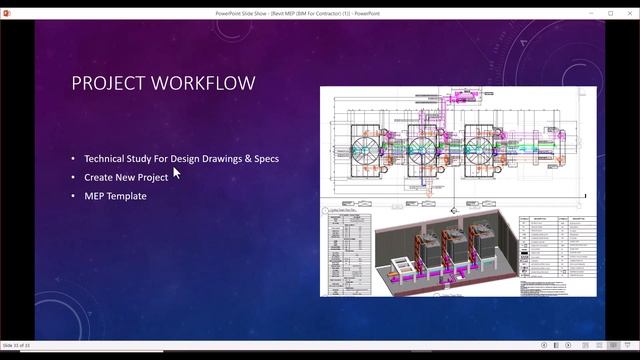
Task: Open the slide show options menu icon between the arrows
Action: [556, 345]
